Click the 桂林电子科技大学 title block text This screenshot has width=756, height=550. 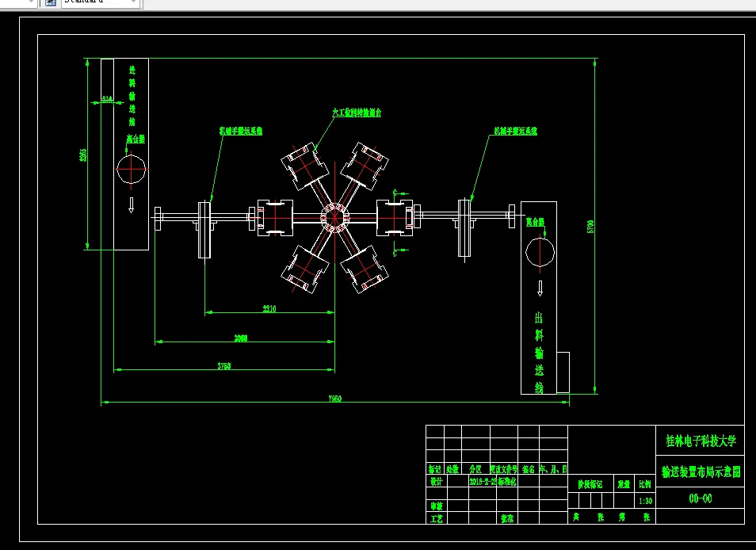(701, 441)
